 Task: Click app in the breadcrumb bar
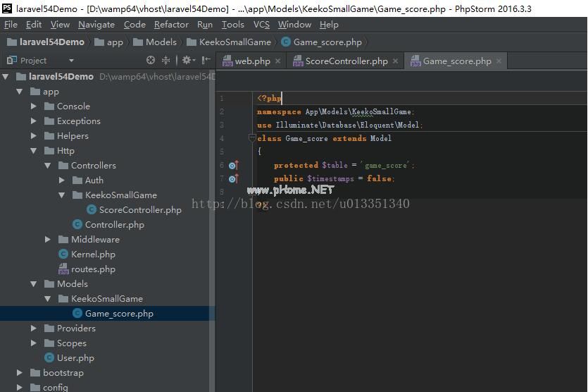108,42
